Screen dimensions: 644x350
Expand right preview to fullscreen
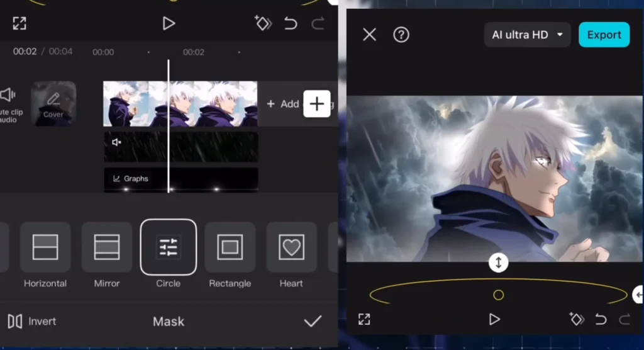[364, 319]
